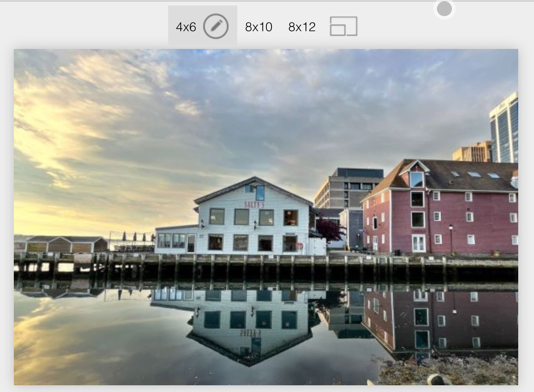Switch to the 8x10 print size
This screenshot has width=534, height=392.
[x=259, y=27]
